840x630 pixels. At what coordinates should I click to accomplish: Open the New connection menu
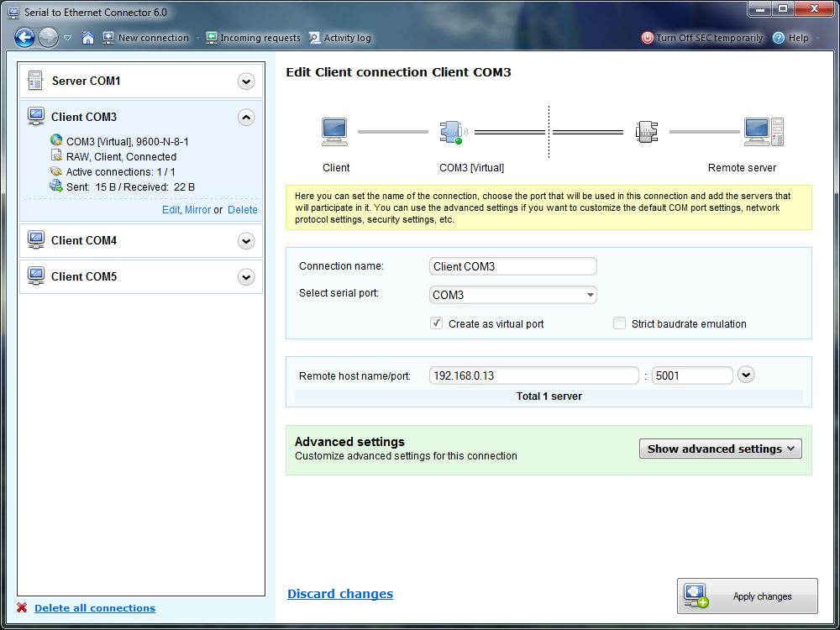(x=153, y=38)
